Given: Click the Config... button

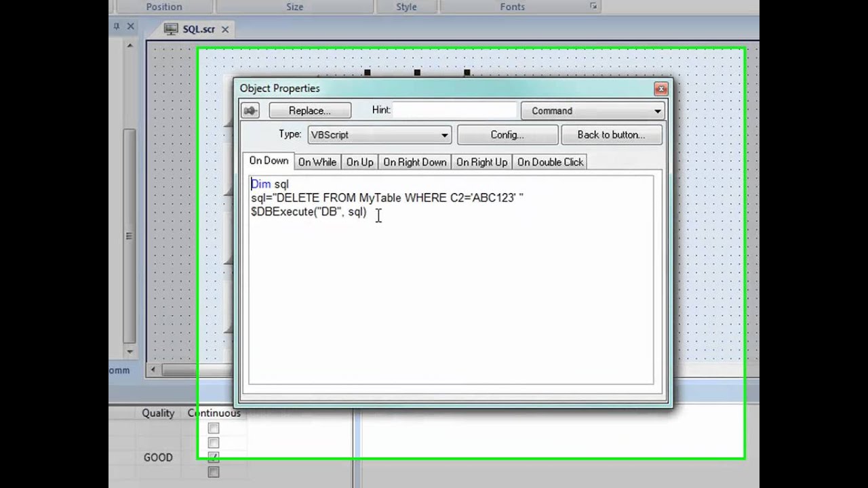Looking at the screenshot, I should tap(507, 135).
